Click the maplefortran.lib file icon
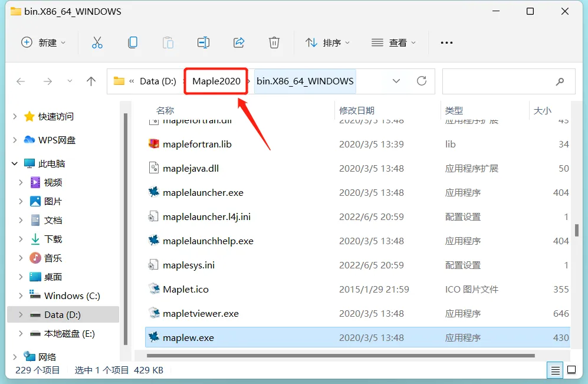588x384 pixels. point(154,143)
